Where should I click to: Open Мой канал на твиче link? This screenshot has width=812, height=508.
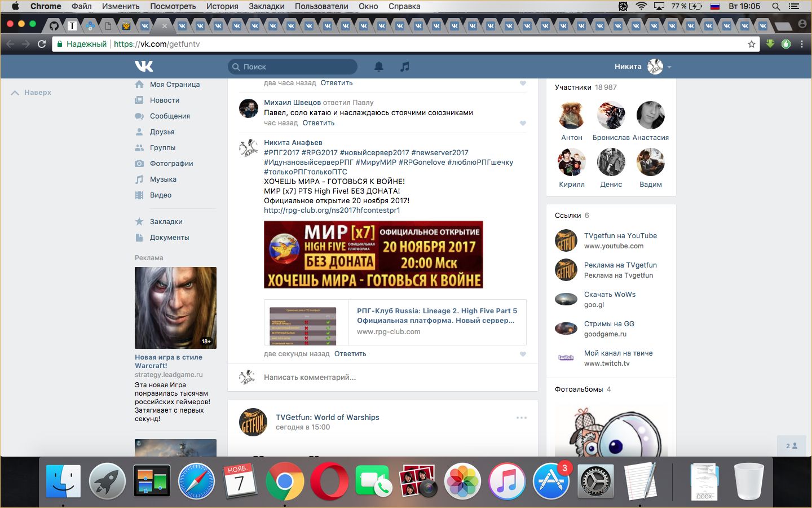[619, 353]
